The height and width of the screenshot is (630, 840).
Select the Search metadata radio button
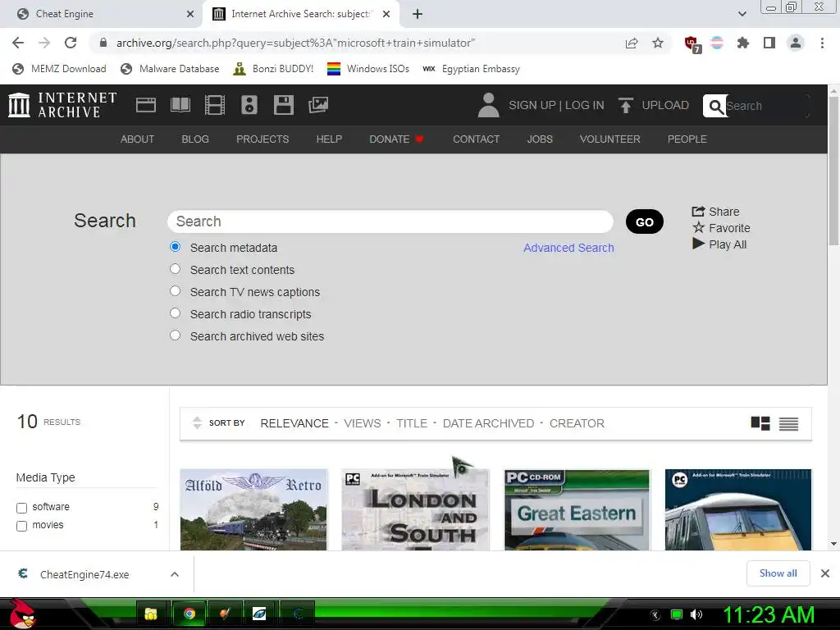176,247
